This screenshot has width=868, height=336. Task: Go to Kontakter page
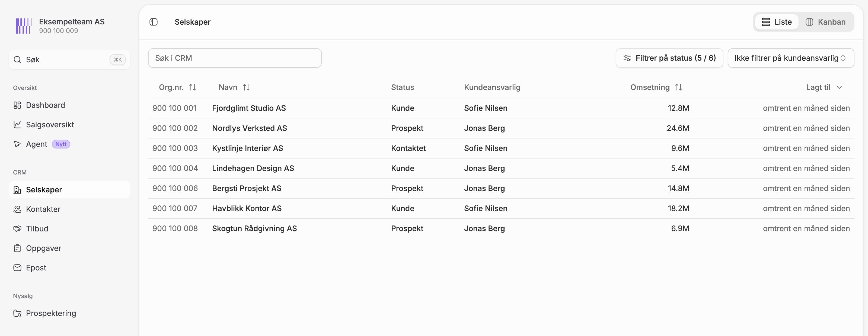coord(69,209)
